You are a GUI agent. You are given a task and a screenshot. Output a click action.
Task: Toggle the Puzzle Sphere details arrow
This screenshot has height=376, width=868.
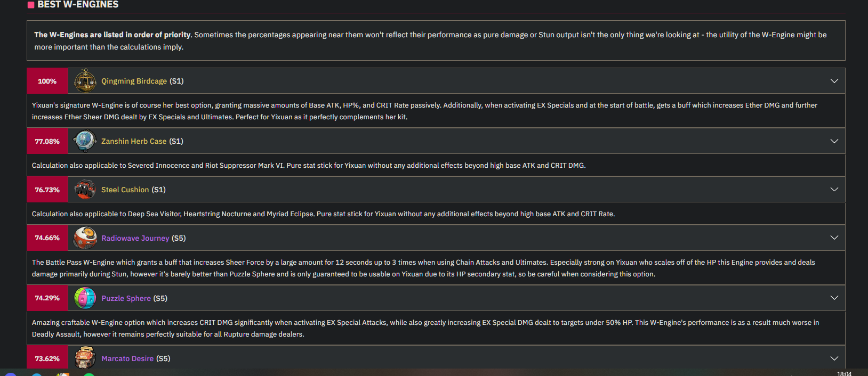point(834,298)
